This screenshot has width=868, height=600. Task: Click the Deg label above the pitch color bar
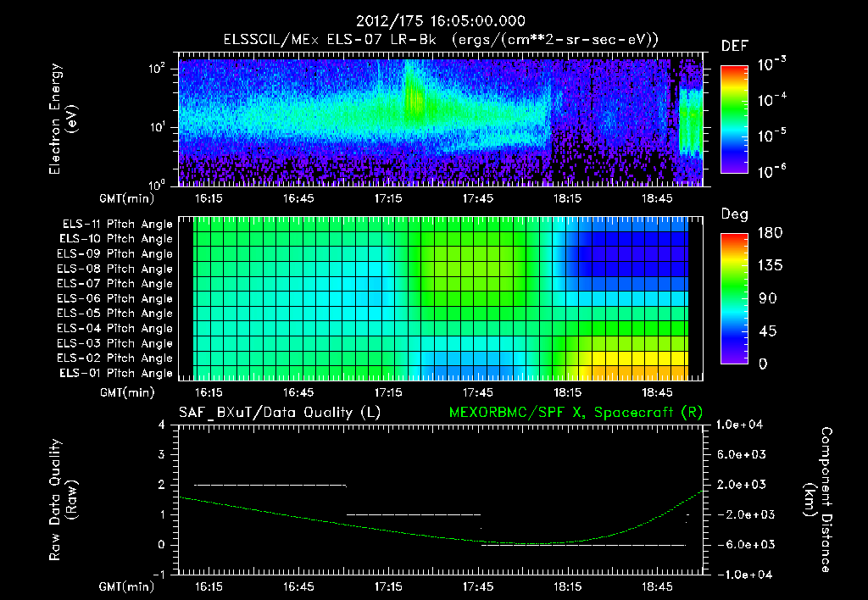pos(734,214)
